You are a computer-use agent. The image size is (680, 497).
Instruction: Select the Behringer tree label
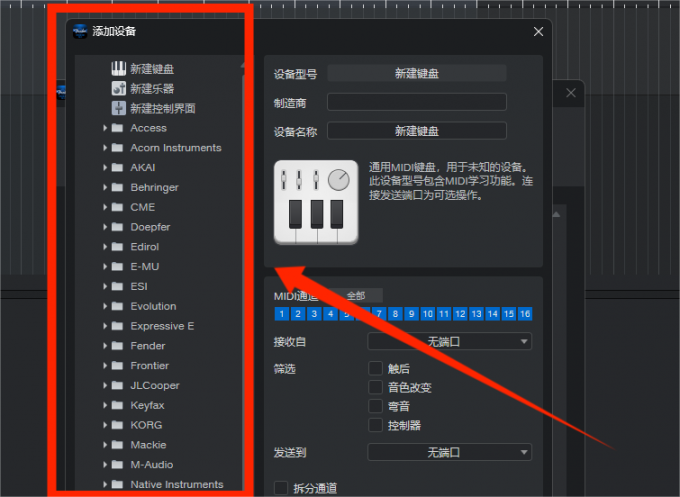point(154,187)
